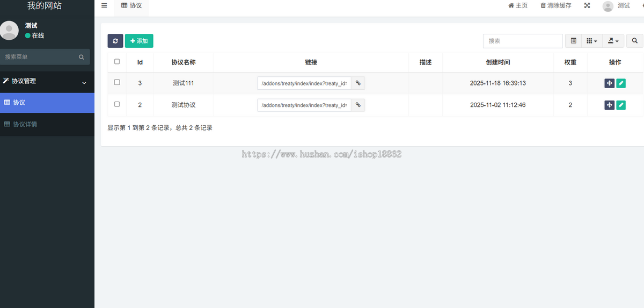Click the 搜索菜单 sidebar search field

pos(39,56)
